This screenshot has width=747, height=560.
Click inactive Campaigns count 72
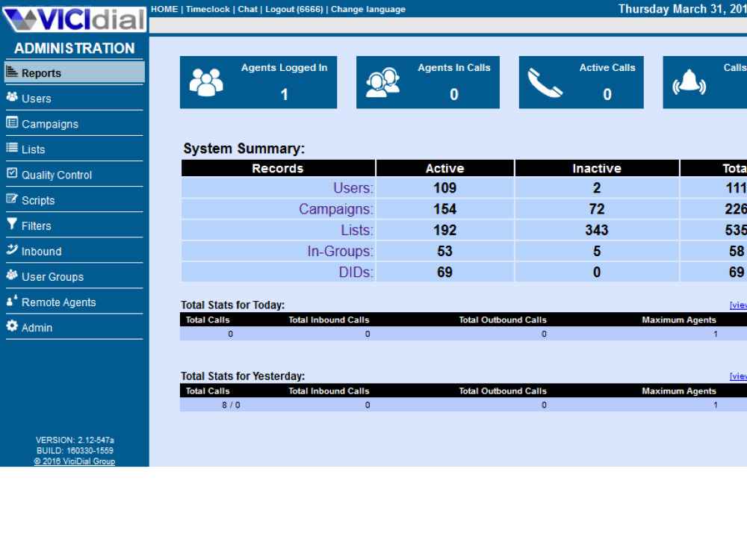596,208
